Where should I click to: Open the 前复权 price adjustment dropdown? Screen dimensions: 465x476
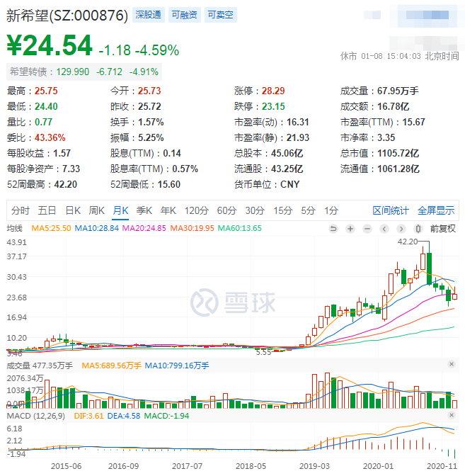tap(443, 229)
